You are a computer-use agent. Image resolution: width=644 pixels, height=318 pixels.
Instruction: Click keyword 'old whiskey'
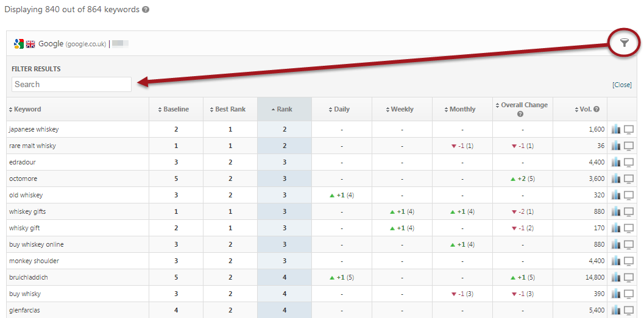[x=26, y=195]
